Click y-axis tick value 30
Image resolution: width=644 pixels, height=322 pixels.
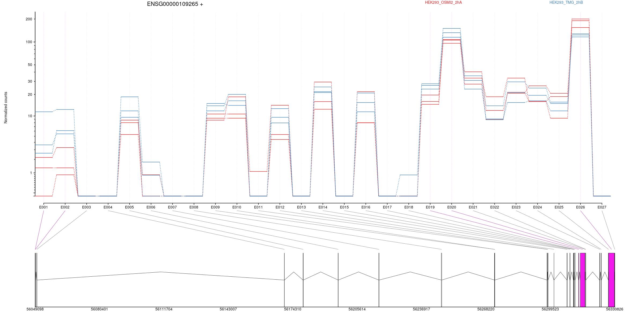point(30,81)
